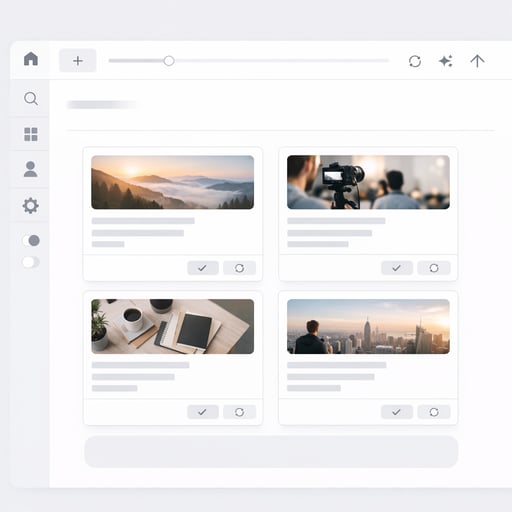This screenshot has height=512, width=512.
Task: Approve the camera tripod card with checkmark
Action: point(397,268)
